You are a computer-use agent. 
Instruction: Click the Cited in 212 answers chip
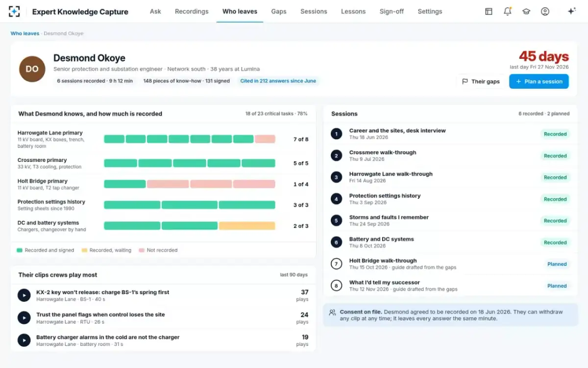[278, 81]
